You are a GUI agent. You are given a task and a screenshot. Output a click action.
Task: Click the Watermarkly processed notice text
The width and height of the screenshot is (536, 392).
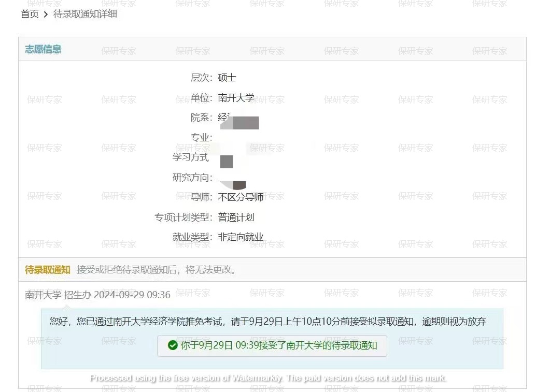click(269, 378)
